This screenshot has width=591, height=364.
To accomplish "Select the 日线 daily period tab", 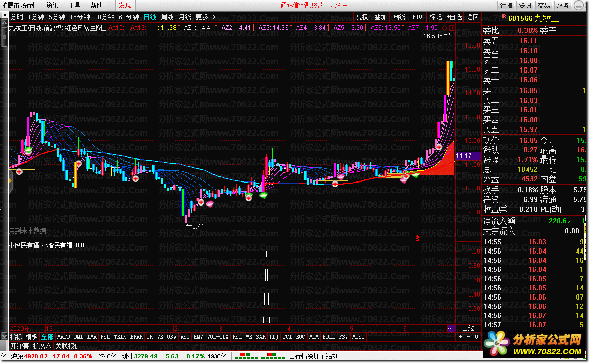I will [150, 17].
